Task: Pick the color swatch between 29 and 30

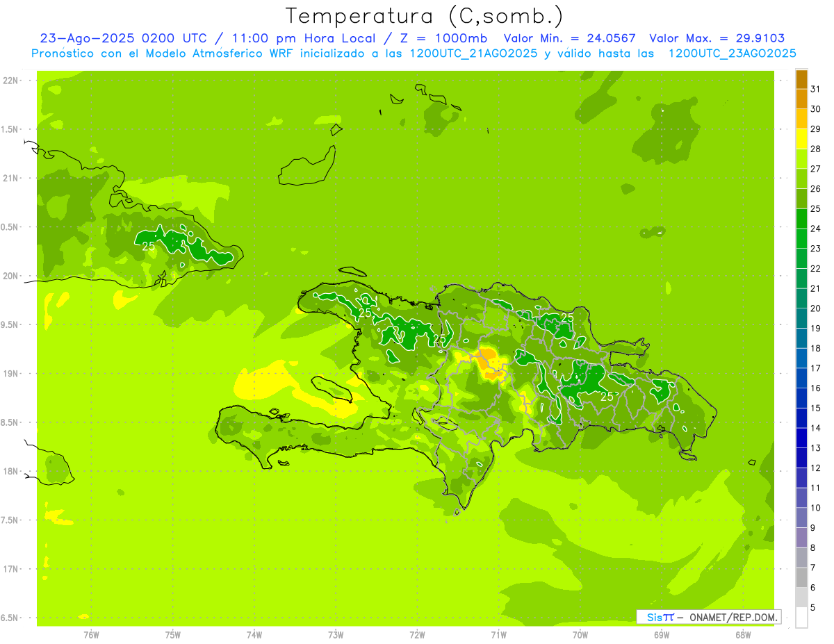Action: (x=801, y=119)
